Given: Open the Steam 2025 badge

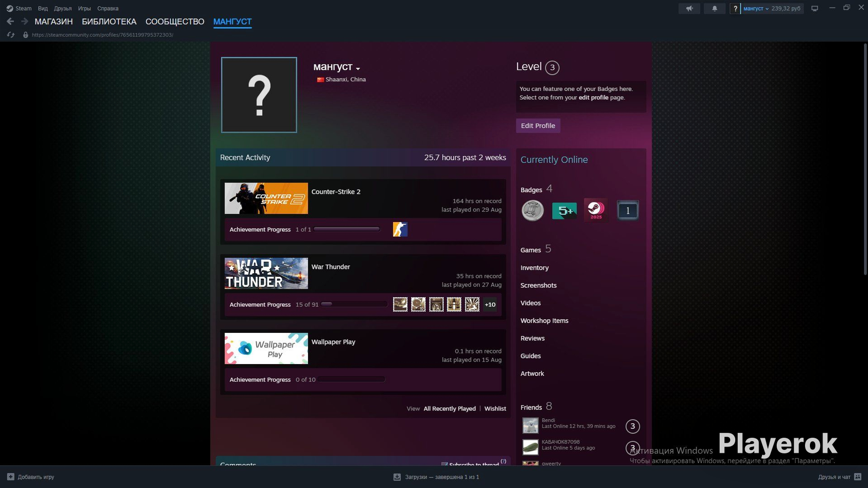Looking at the screenshot, I should point(596,210).
